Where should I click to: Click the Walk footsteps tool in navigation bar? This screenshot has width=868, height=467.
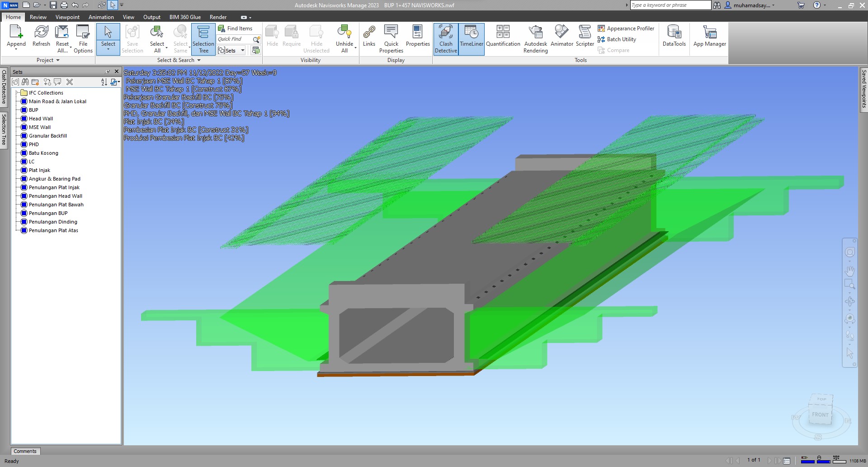point(850,335)
